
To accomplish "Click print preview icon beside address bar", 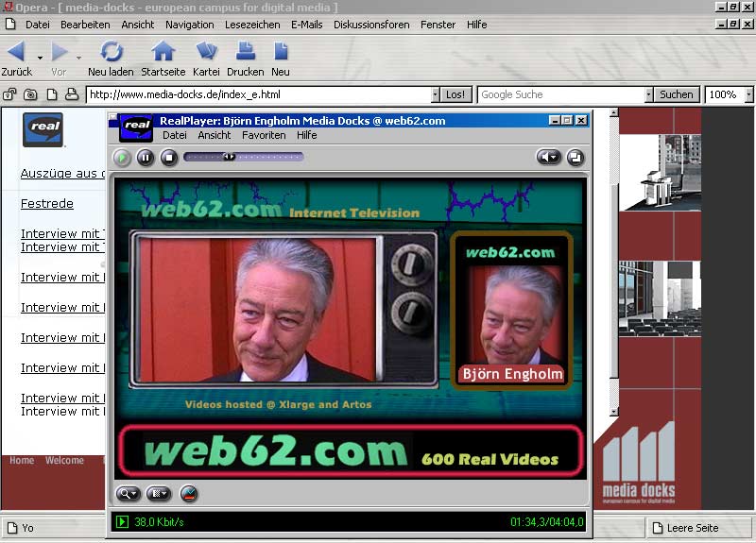I will [72, 94].
